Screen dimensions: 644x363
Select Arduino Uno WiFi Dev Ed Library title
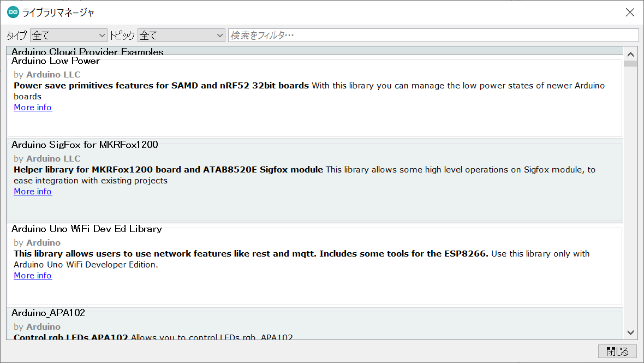[x=87, y=229]
